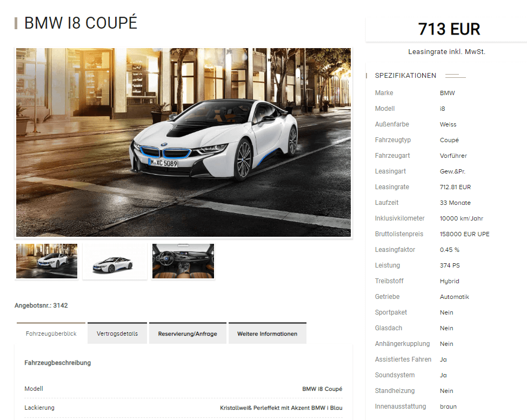Click the 'Weiss' exterior colour value
Screen dimensions: 527x420
click(x=448, y=124)
